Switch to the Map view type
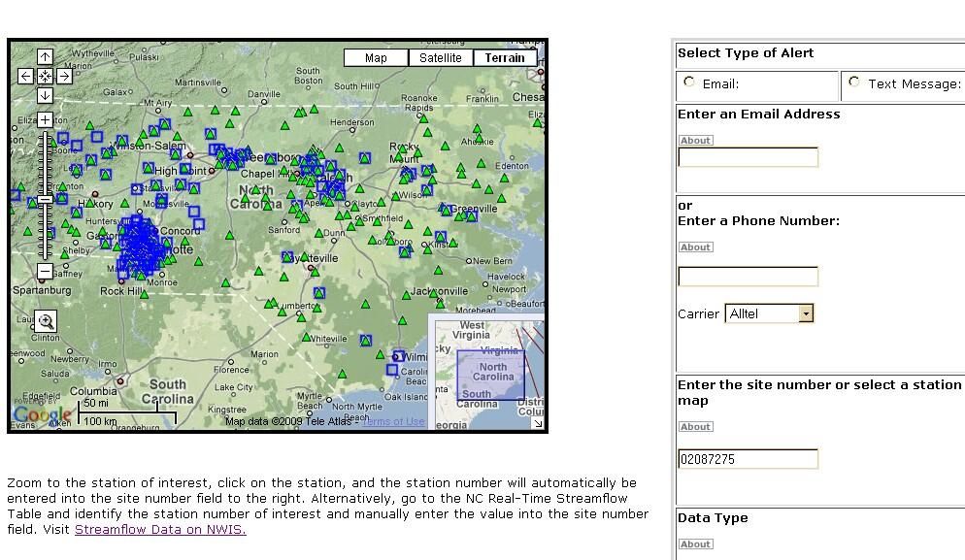The width and height of the screenshot is (965, 560). pyautogui.click(x=376, y=58)
